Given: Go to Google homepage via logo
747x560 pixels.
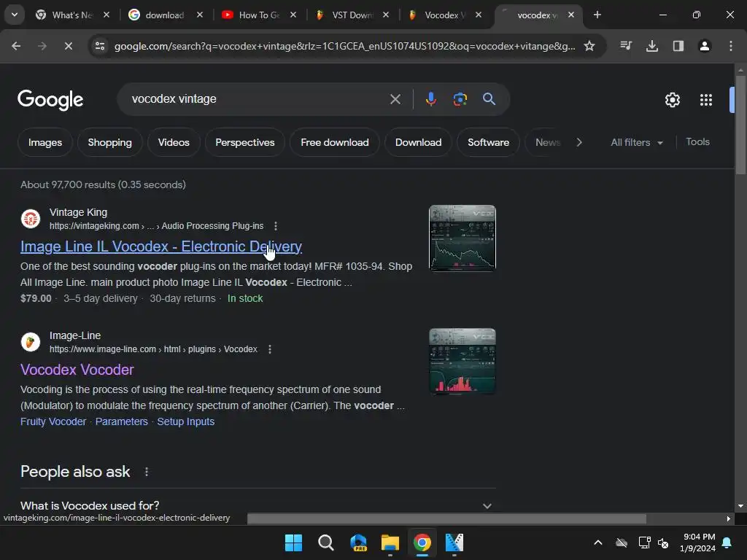Looking at the screenshot, I should click(x=50, y=99).
